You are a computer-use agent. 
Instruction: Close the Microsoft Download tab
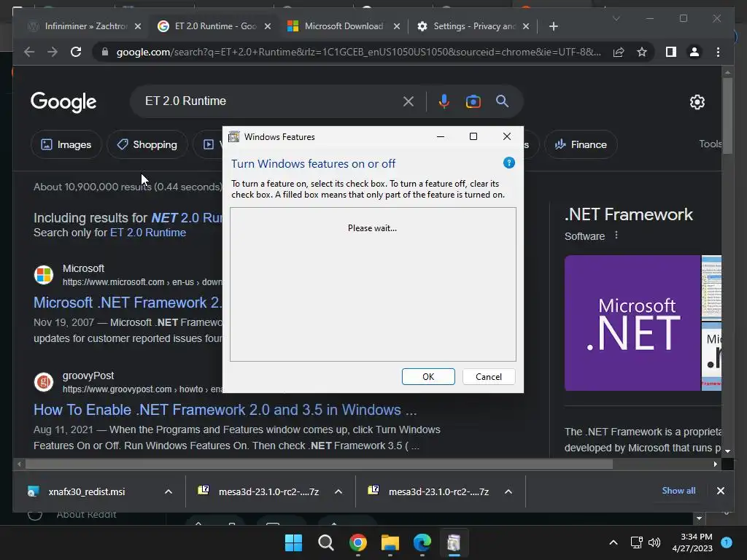click(x=396, y=26)
